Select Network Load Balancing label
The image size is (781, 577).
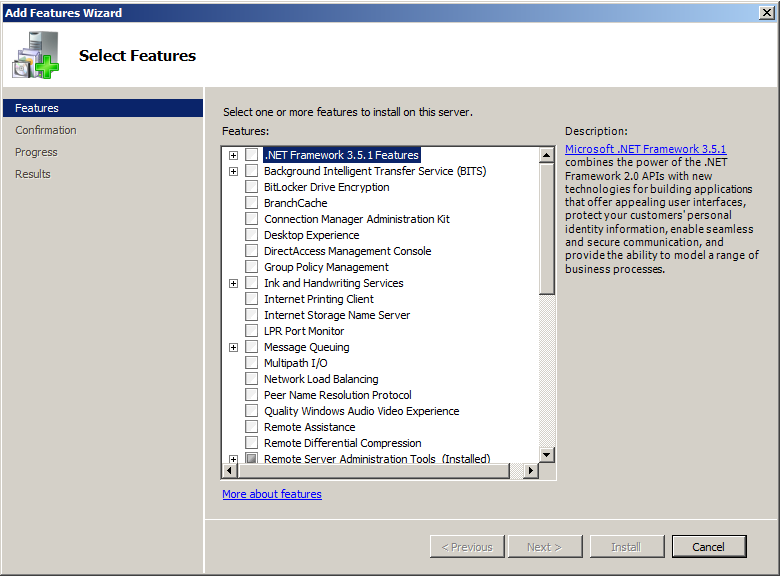click(321, 379)
